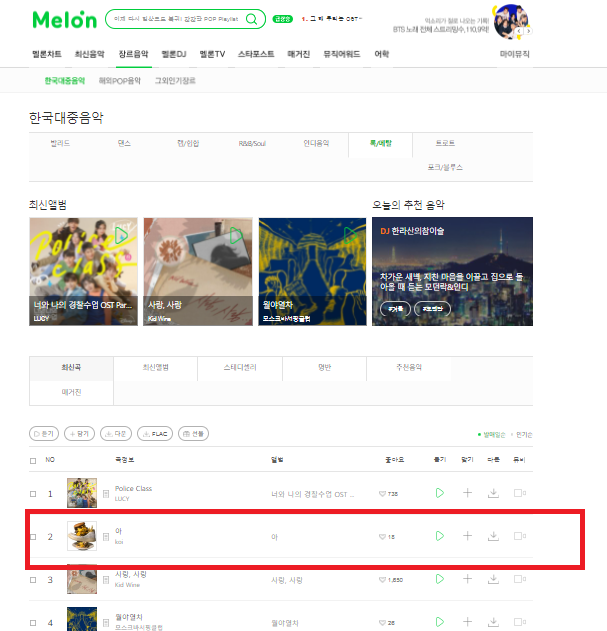The image size is (607, 631).
Task: Open song detail icon next to Police Class
Action: (106, 494)
